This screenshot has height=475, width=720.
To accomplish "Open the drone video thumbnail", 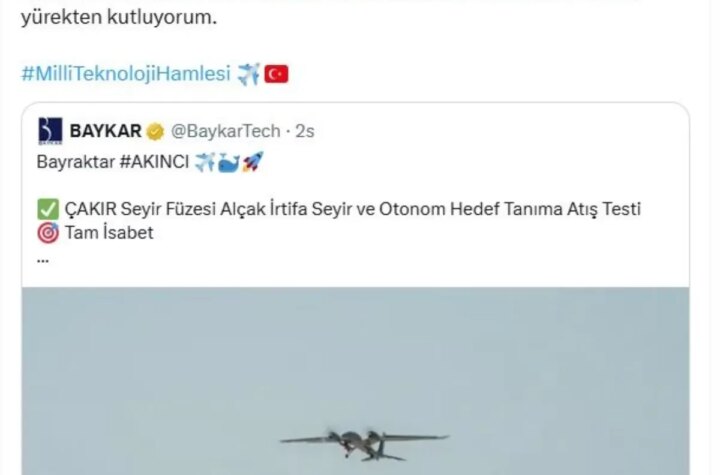I will 355,381.
